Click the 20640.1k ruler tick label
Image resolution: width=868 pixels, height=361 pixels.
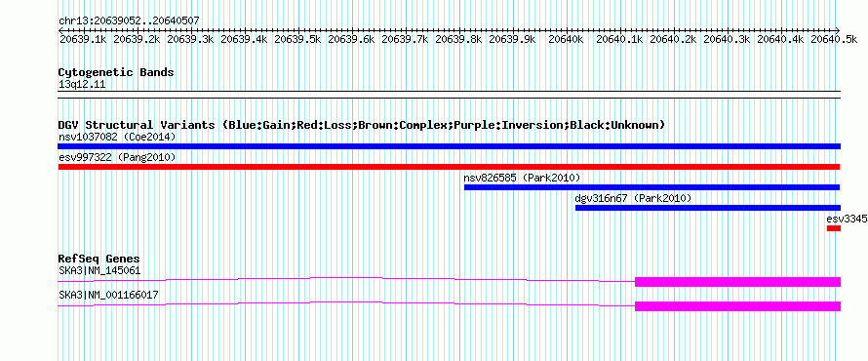pos(619,39)
